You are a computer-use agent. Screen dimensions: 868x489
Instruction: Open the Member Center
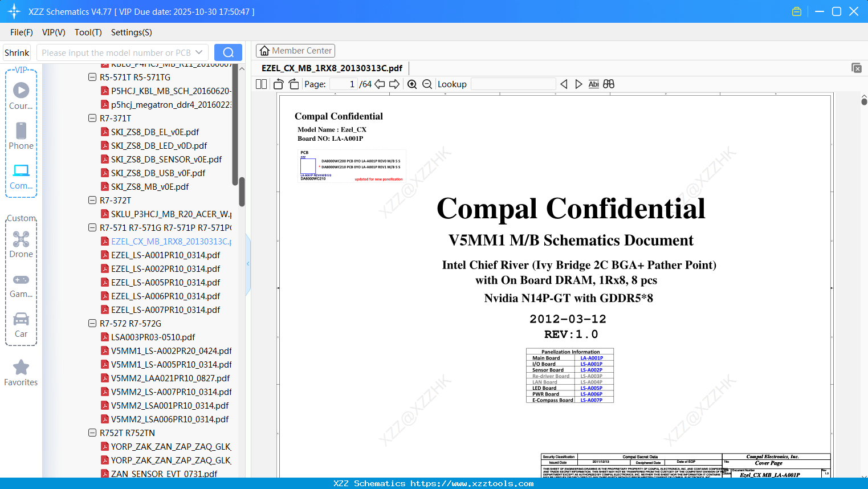pos(295,51)
